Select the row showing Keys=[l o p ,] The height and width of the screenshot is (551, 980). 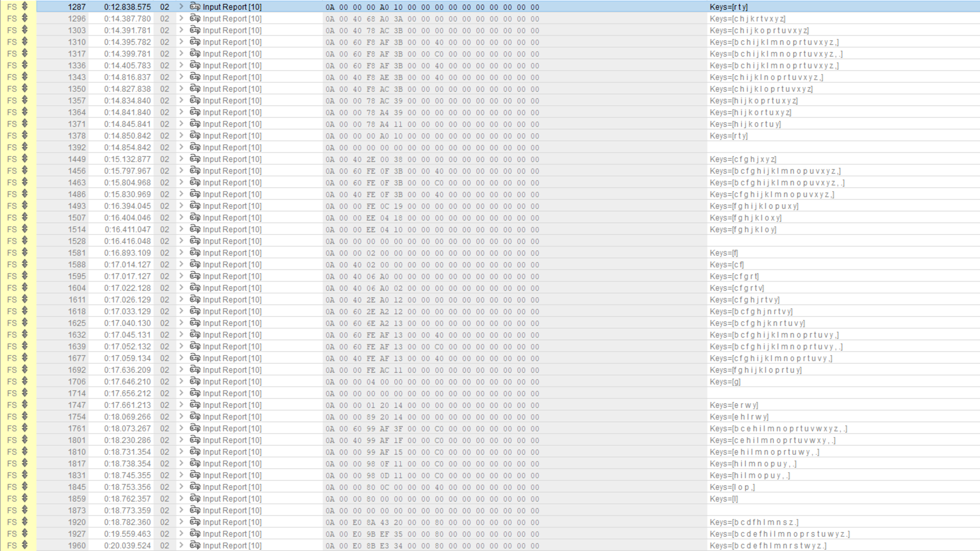(732, 487)
